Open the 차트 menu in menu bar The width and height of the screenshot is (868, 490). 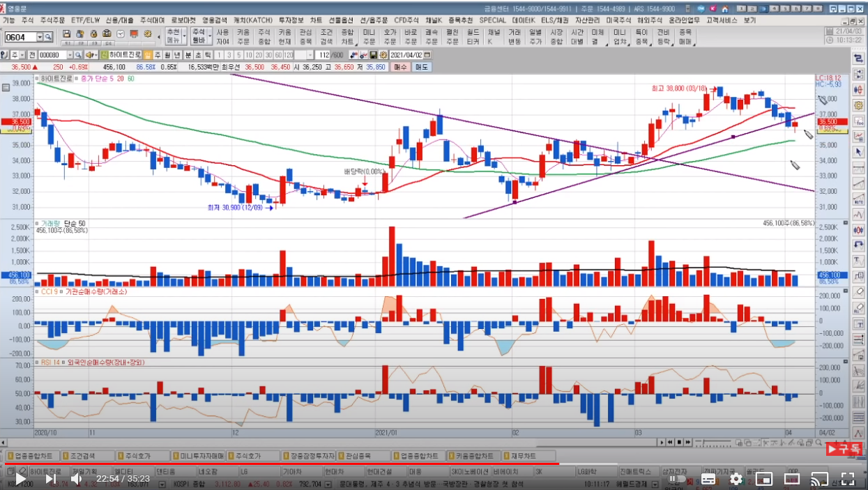click(316, 21)
